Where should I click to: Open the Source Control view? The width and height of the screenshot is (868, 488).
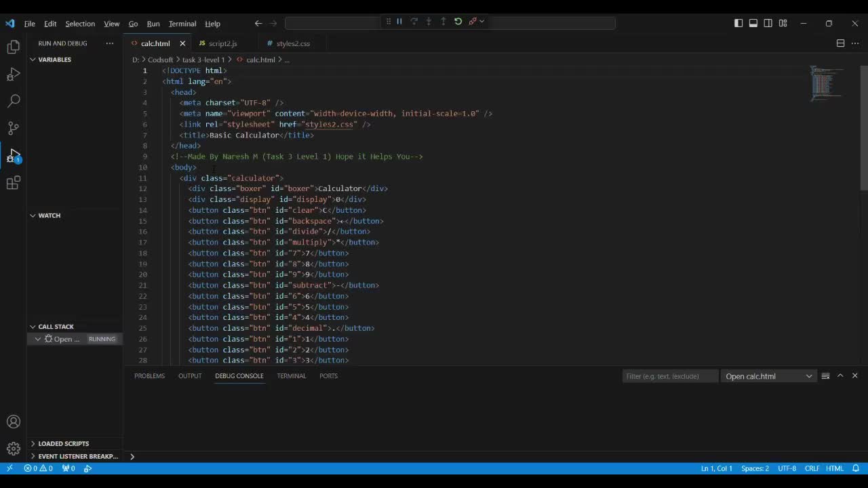(x=13, y=128)
